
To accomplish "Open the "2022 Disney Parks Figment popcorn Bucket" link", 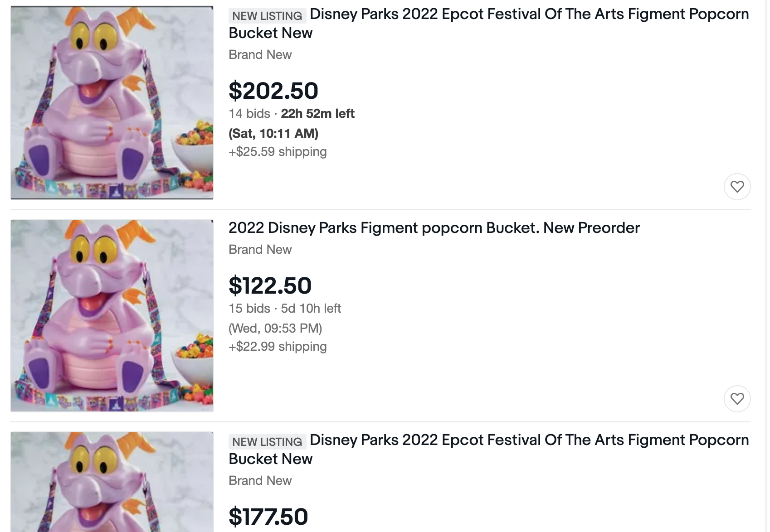I will pos(434,227).
